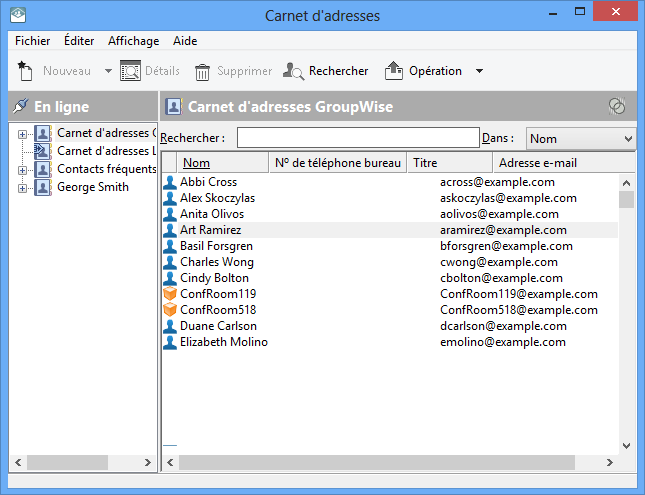The width and height of the screenshot is (645, 495).
Task: Click the Basil Forsgren user icon
Action: [170, 246]
